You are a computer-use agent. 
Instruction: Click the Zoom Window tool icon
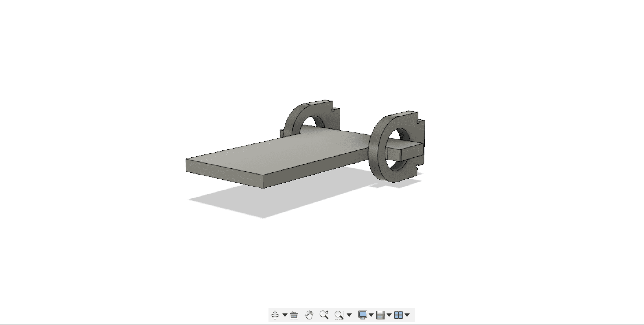pyautogui.click(x=339, y=315)
